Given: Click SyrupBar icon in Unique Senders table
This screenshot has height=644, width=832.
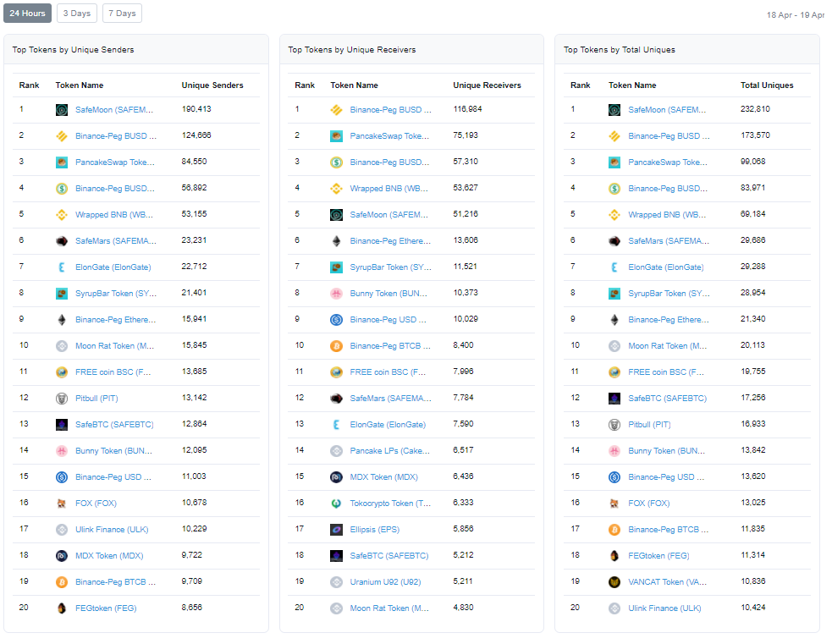Looking at the screenshot, I should 62,294.
